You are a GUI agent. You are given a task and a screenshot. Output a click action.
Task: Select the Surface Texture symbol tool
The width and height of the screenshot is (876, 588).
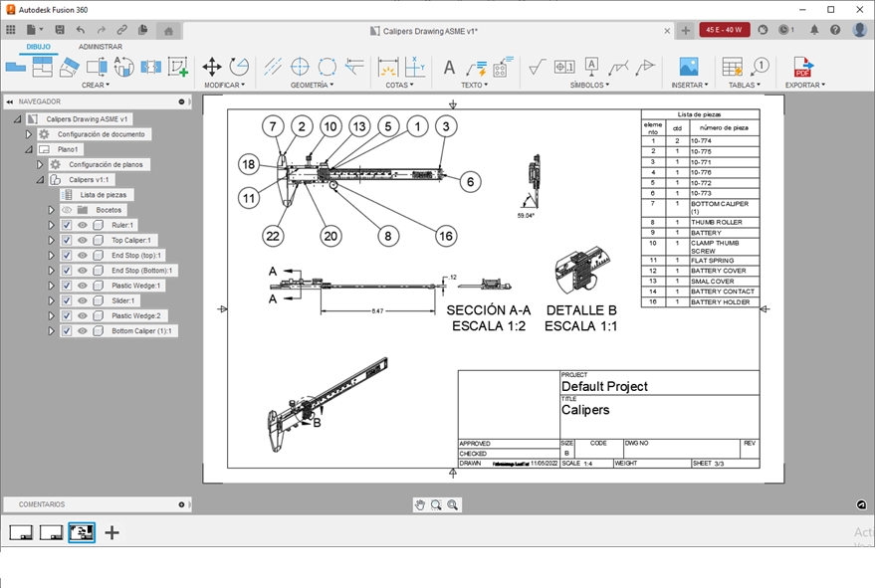pyautogui.click(x=537, y=67)
